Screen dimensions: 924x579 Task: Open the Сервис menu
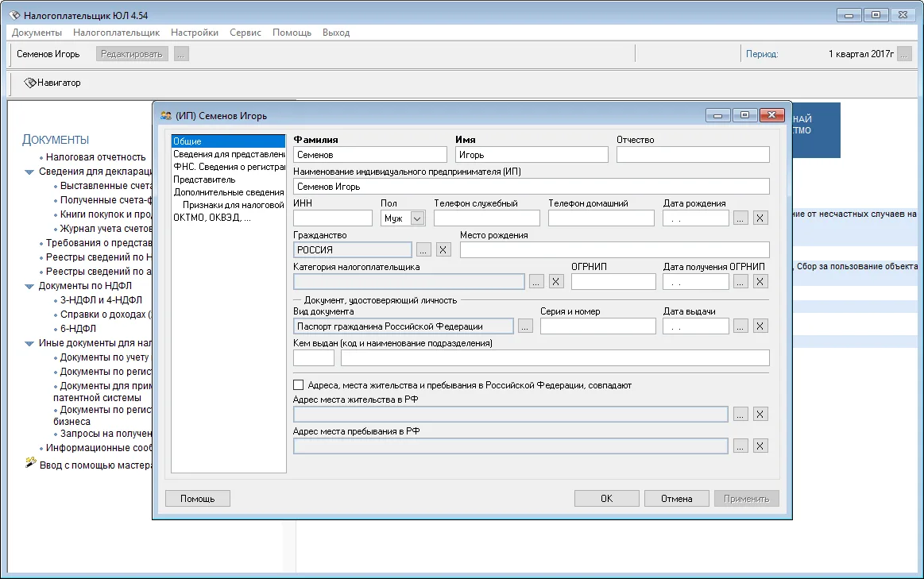pos(245,33)
